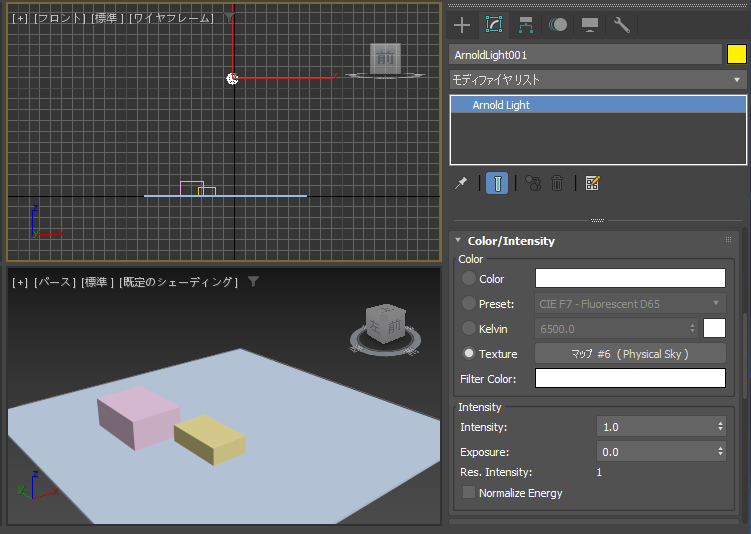Image resolution: width=751 pixels, height=534 pixels.
Task: Collapse the Color/Intensity rollout
Action: 458,240
